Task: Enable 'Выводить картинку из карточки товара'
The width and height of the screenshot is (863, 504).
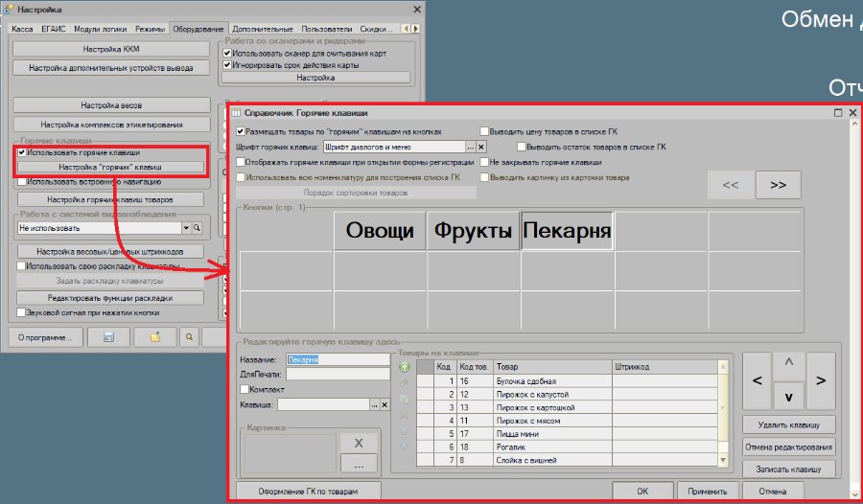Action: pyautogui.click(x=484, y=177)
